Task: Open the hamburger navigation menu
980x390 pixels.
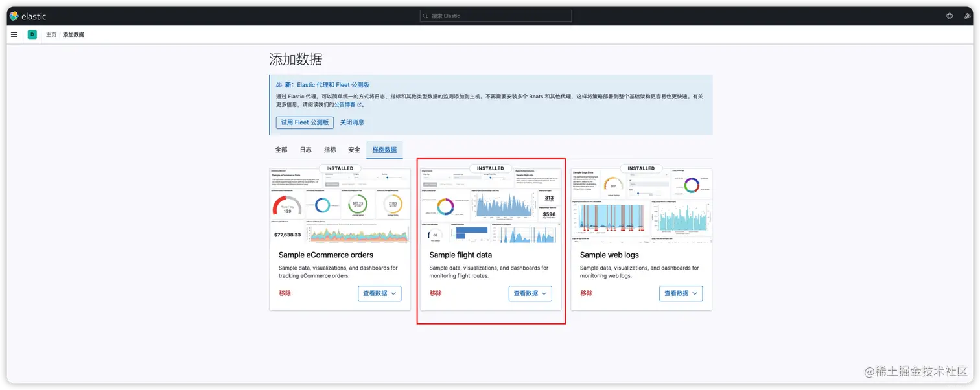Action: (14, 34)
